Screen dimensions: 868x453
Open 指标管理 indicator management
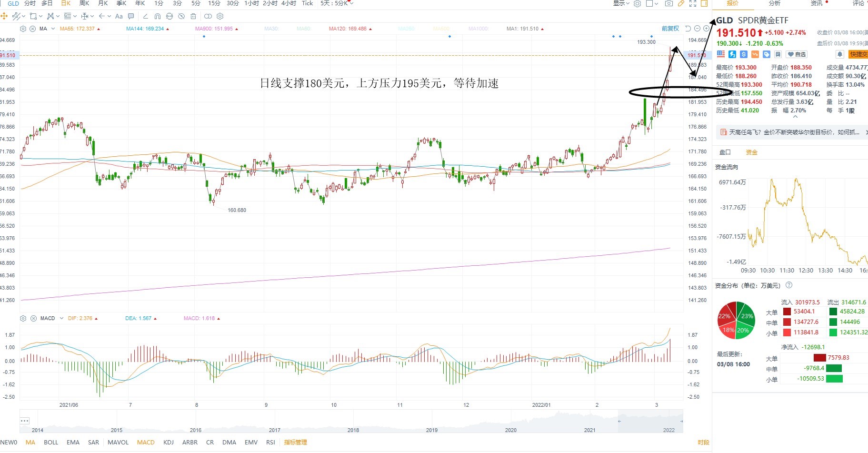[x=295, y=443]
